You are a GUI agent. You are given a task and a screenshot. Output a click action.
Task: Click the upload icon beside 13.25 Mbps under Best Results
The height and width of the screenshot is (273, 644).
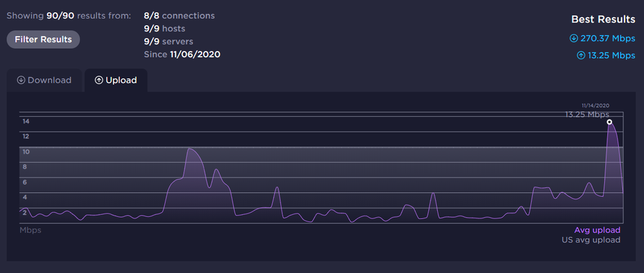click(581, 56)
